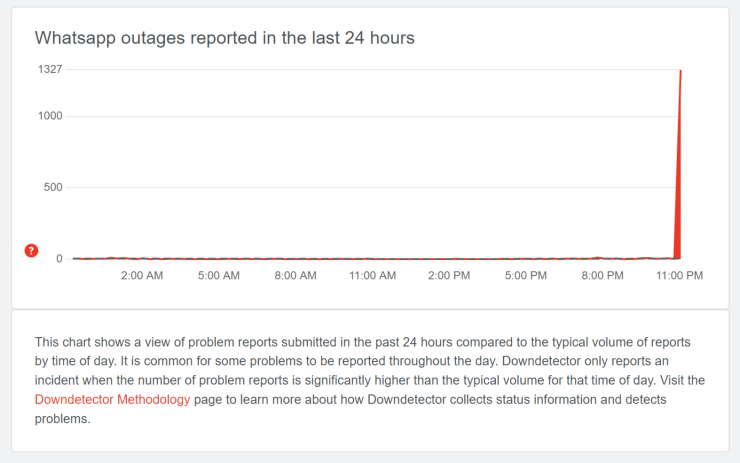Image resolution: width=740 pixels, height=463 pixels.
Task: Select the 8:00 AM time axis label
Action: 296,276
